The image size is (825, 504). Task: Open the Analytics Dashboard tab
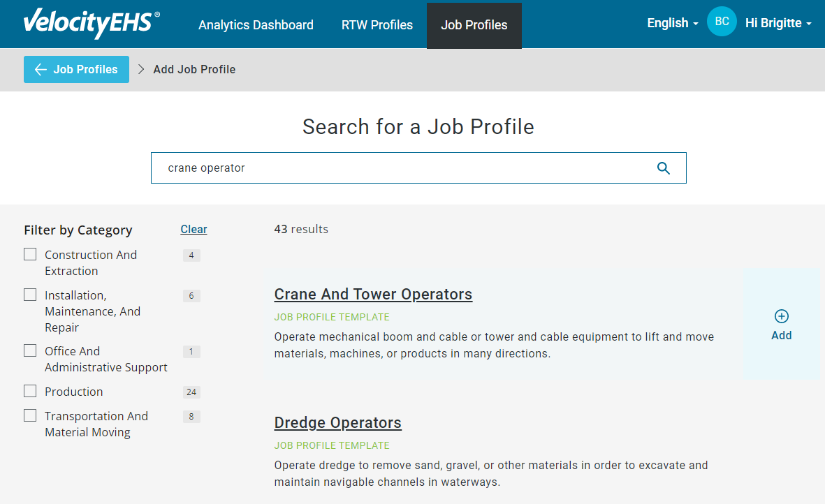pyautogui.click(x=256, y=24)
